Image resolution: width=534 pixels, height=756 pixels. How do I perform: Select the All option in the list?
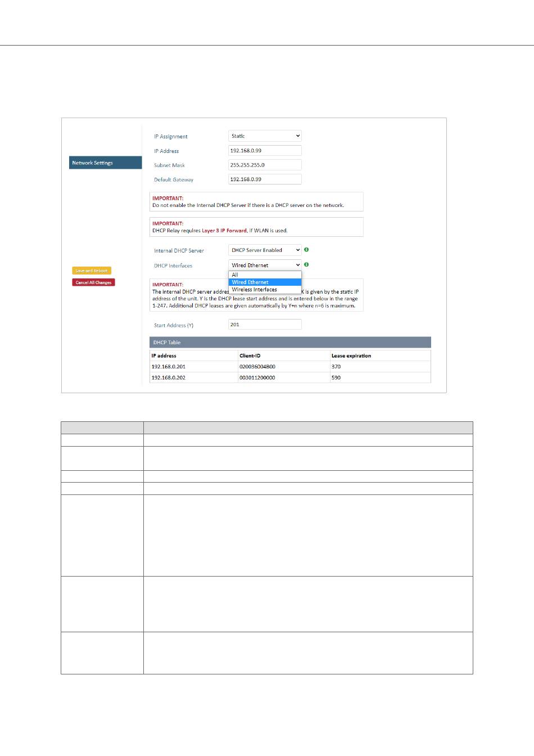(265, 275)
